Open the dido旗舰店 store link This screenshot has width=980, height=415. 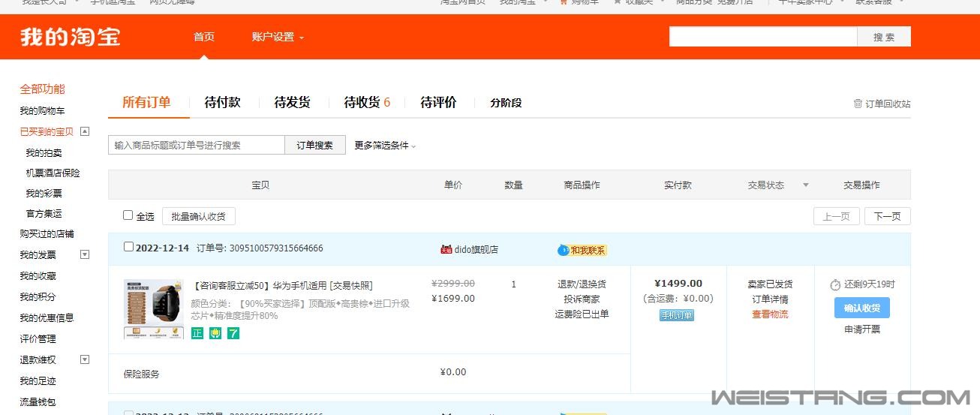point(476,249)
